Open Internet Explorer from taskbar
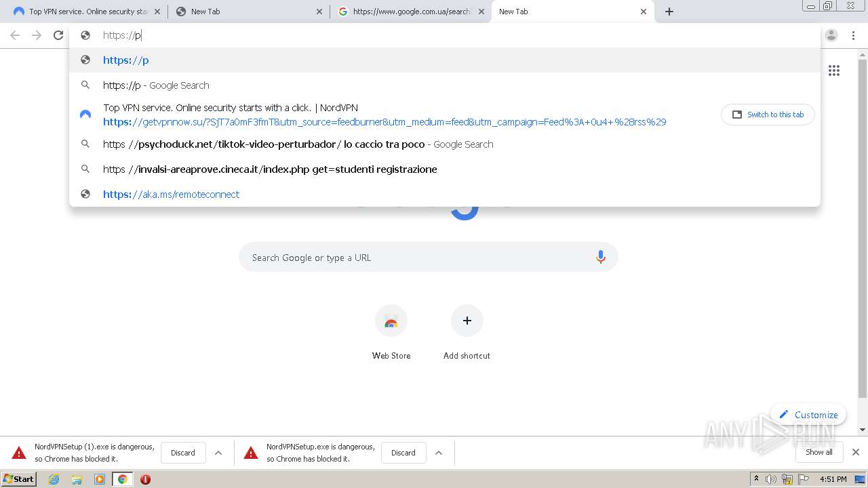This screenshot has width=868, height=488. tap(54, 479)
